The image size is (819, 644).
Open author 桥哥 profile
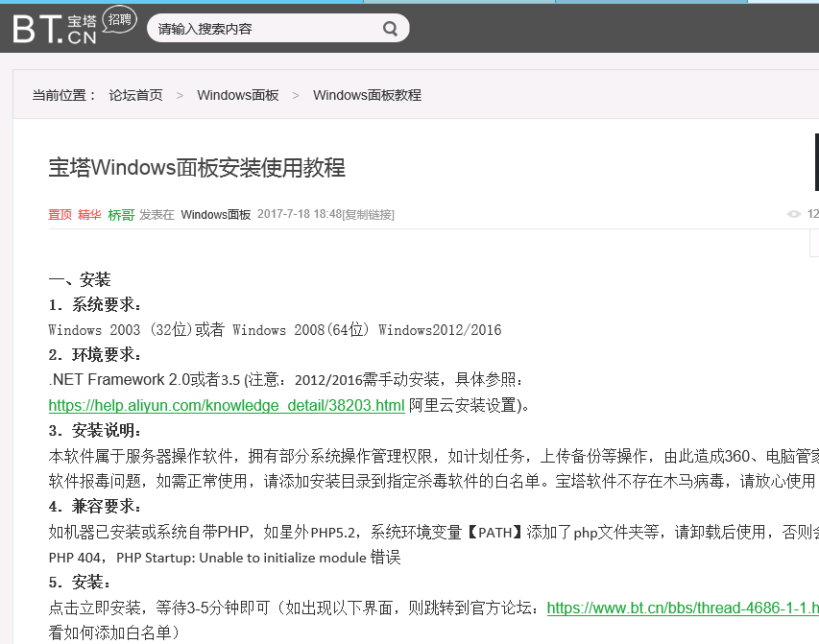click(x=121, y=215)
